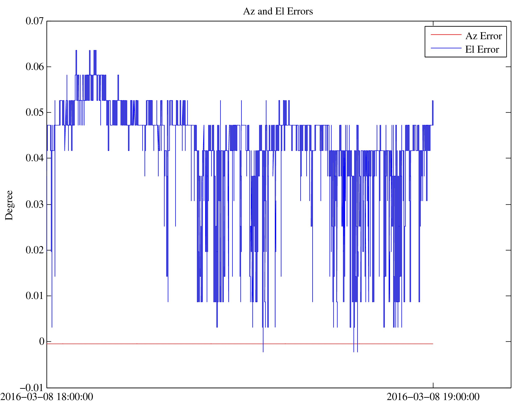
Task: Click the blue El Error legend line sample
Action: [446, 48]
